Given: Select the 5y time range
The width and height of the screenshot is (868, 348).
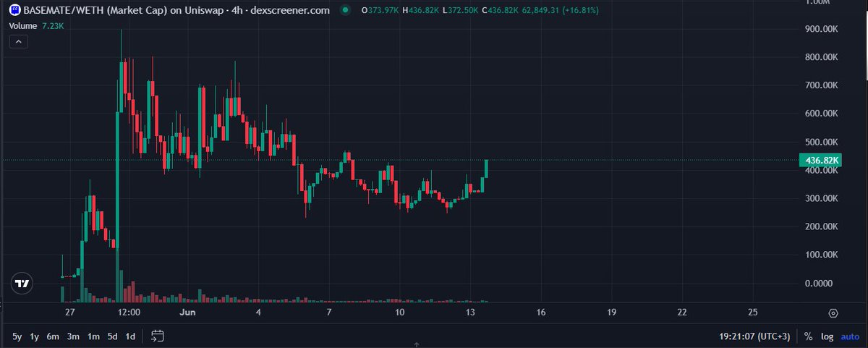Looking at the screenshot, I should [x=17, y=336].
